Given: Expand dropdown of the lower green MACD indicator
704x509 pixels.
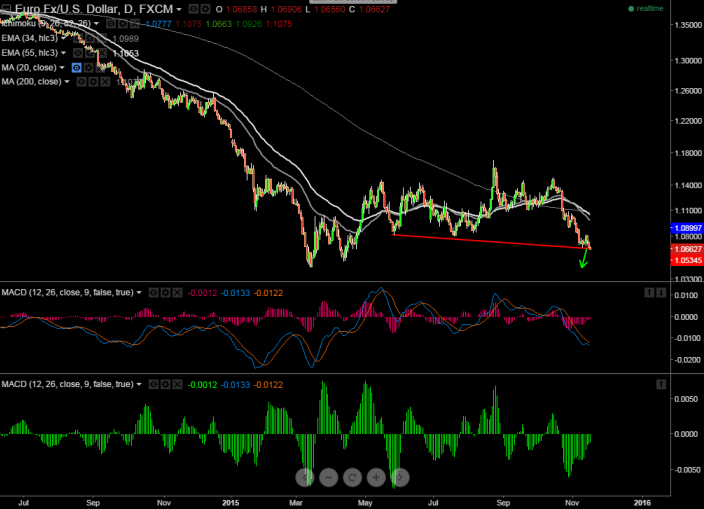Looking at the screenshot, I should tap(139, 384).
